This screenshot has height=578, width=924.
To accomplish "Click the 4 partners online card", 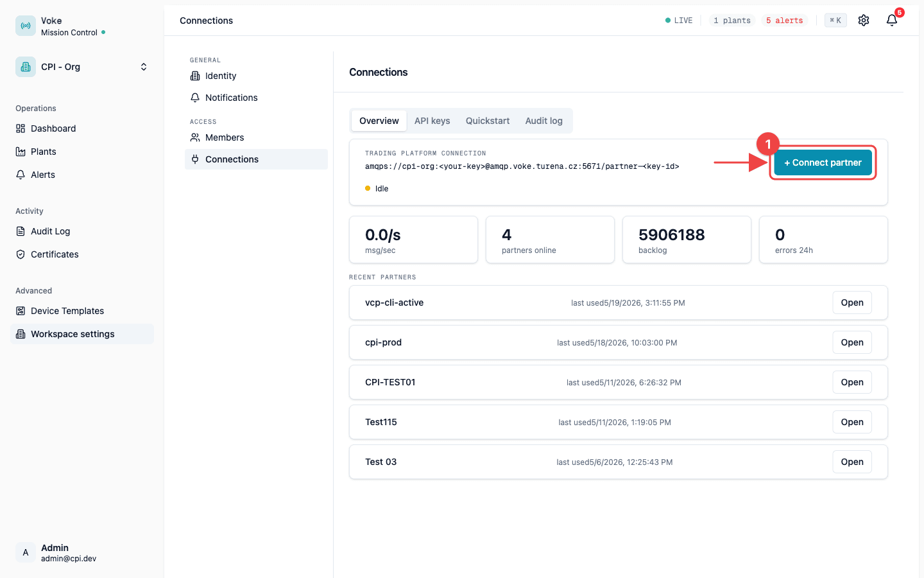I will coord(551,240).
